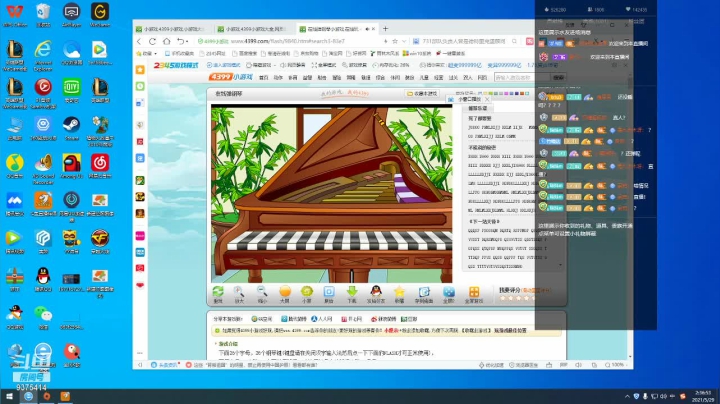Screen dimensions: 720x404
Task: Click the piano keyboard keys in the game
Action: [x=339, y=241]
